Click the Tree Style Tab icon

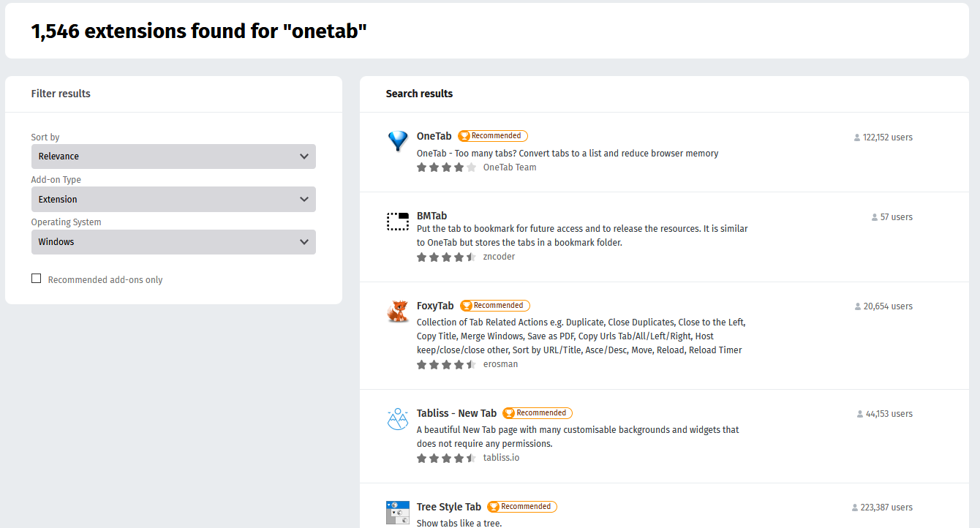pos(398,513)
